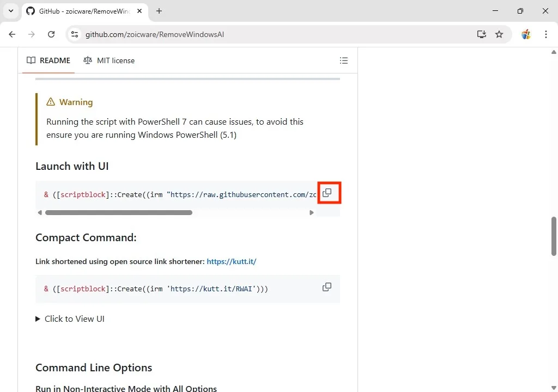Bookmark this page with star icon

pyautogui.click(x=499, y=34)
